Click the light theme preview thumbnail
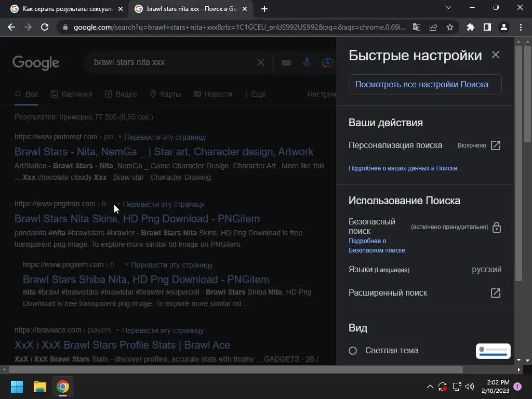532x399 pixels. (x=493, y=351)
